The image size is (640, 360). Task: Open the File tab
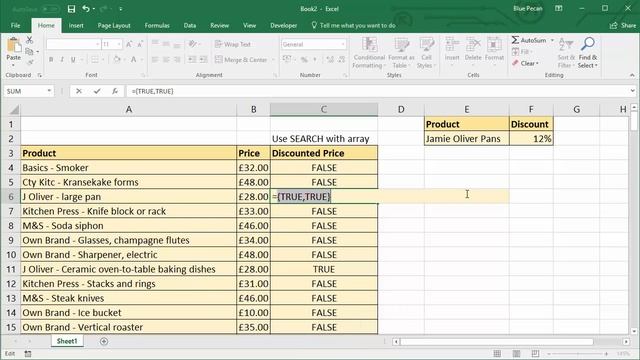(16, 25)
